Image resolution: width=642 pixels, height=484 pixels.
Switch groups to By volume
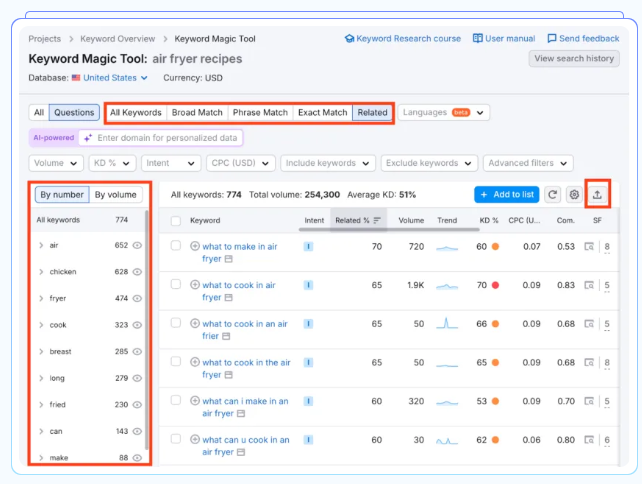point(115,195)
